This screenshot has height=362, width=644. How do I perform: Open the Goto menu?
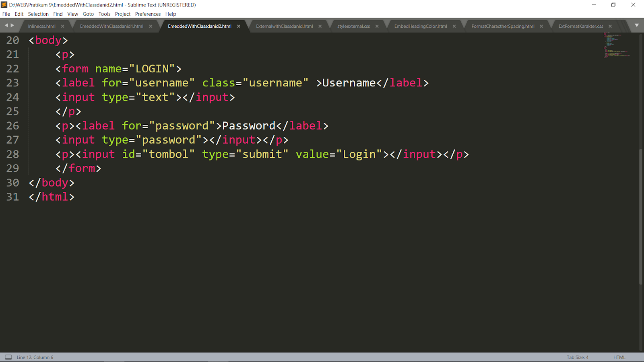coord(88,14)
